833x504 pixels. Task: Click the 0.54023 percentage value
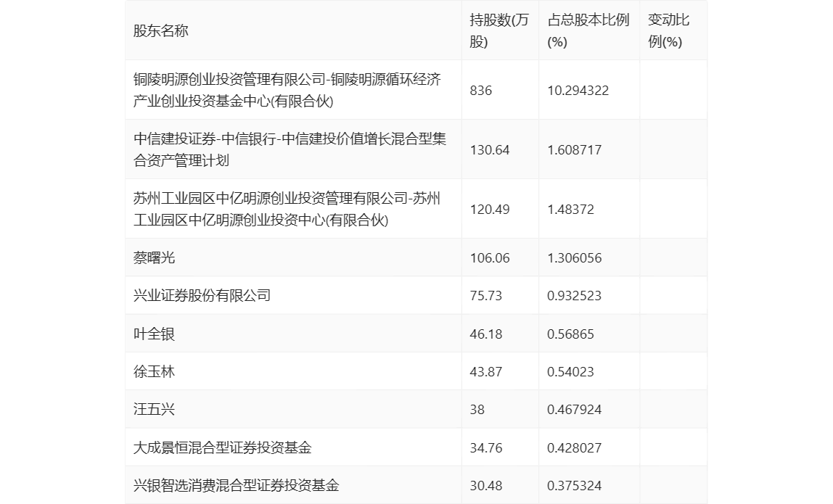[570, 372]
